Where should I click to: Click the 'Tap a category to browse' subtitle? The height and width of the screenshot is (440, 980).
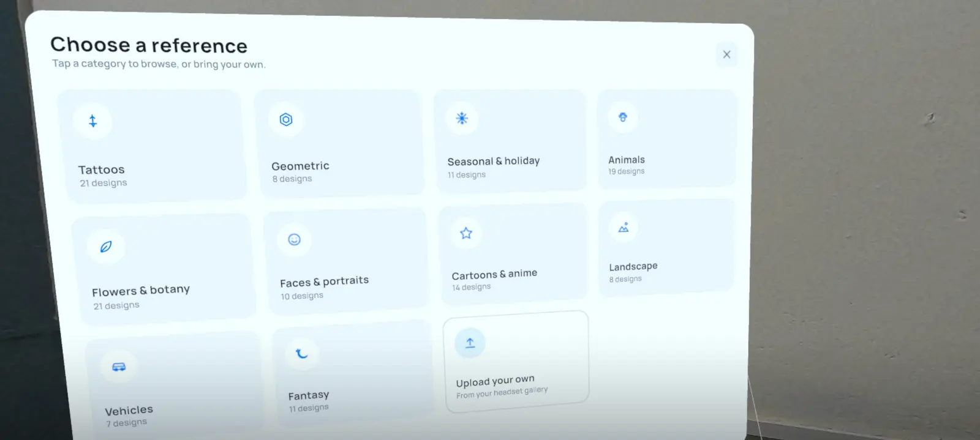(159, 64)
